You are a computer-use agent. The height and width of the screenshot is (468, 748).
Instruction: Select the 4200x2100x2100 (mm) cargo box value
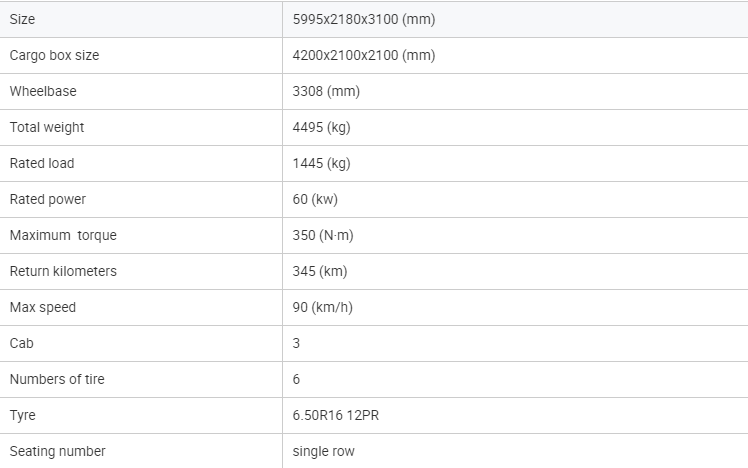364,55
